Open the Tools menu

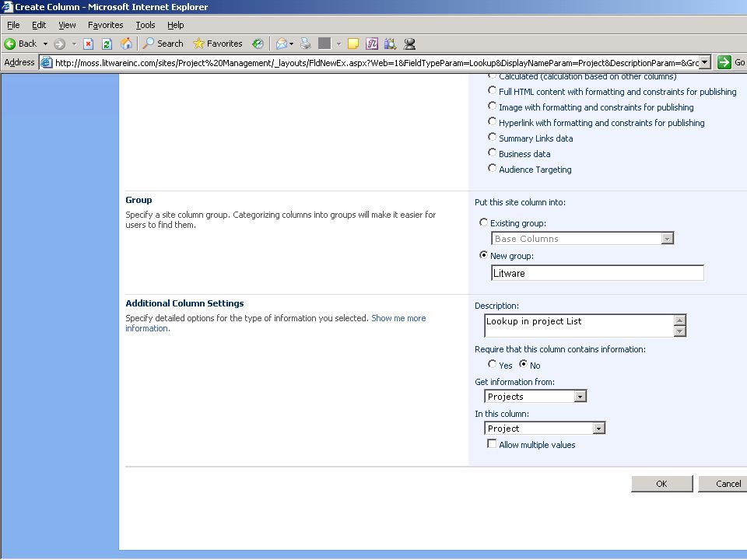[x=146, y=25]
